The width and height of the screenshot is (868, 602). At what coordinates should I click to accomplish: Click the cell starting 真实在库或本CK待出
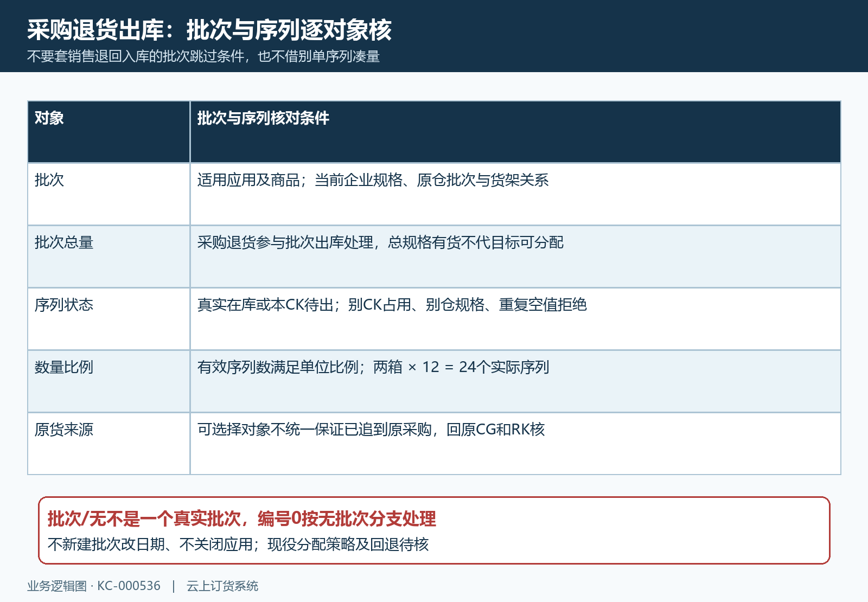click(x=515, y=319)
